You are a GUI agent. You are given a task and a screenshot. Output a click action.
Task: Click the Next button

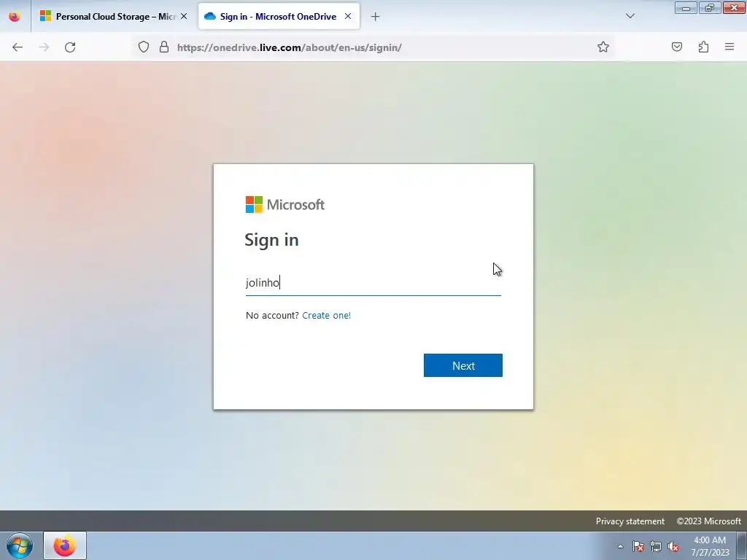(463, 365)
